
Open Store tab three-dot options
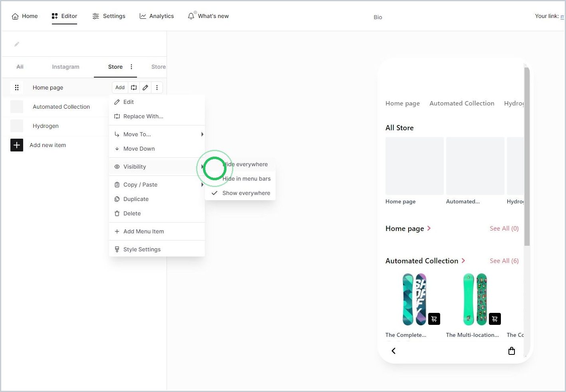131,67
